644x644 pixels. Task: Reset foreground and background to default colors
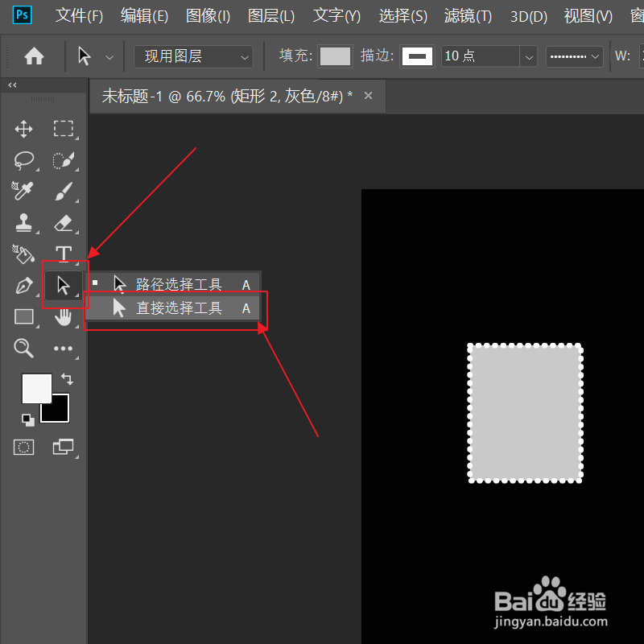[x=27, y=419]
